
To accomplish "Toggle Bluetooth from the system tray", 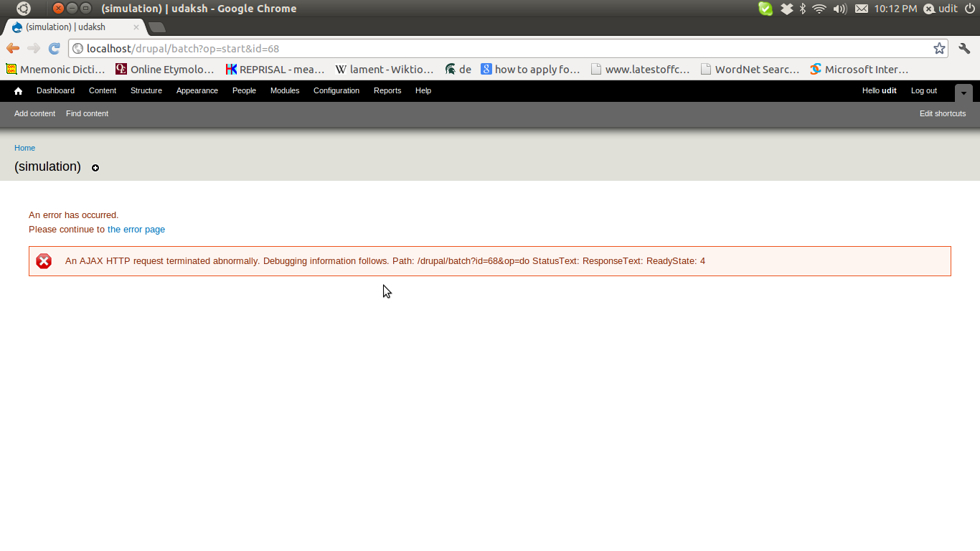I will (801, 9).
